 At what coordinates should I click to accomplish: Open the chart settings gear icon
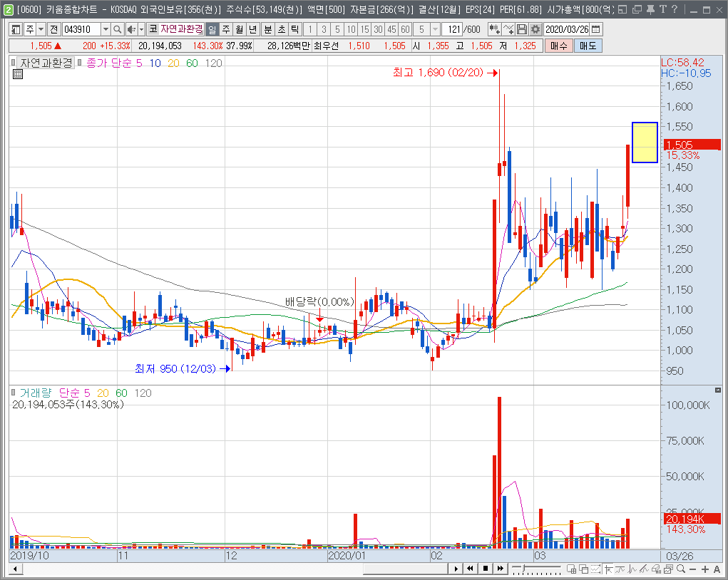535,30
